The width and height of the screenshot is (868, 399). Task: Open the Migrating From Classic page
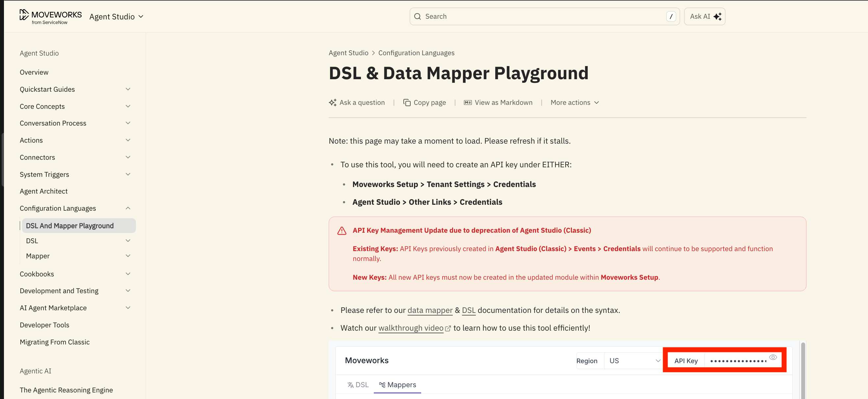(x=55, y=342)
